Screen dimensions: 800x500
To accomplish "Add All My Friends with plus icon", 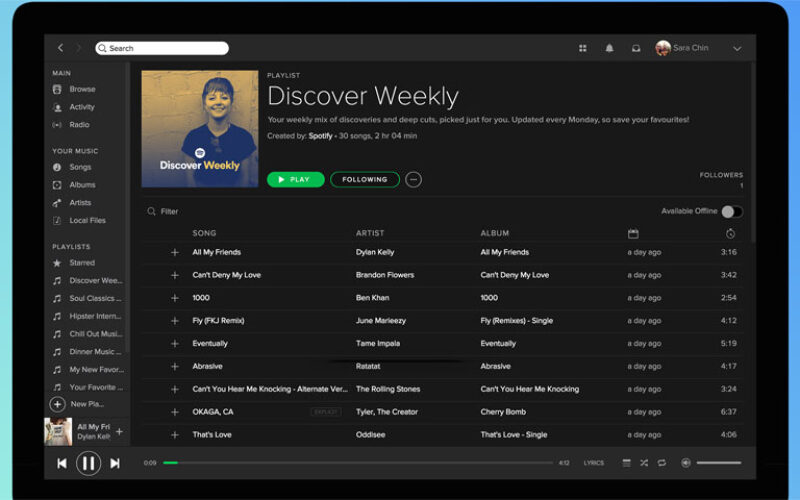I will click(175, 252).
